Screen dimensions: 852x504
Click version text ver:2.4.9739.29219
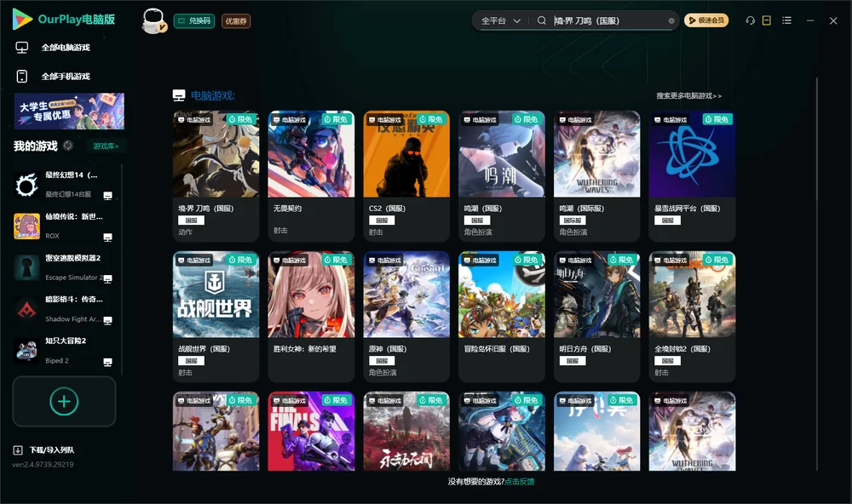click(43, 464)
